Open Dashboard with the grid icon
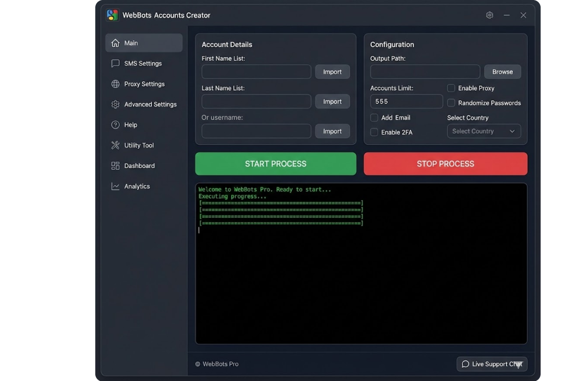Viewport: 588px width, 381px height. [115, 165]
